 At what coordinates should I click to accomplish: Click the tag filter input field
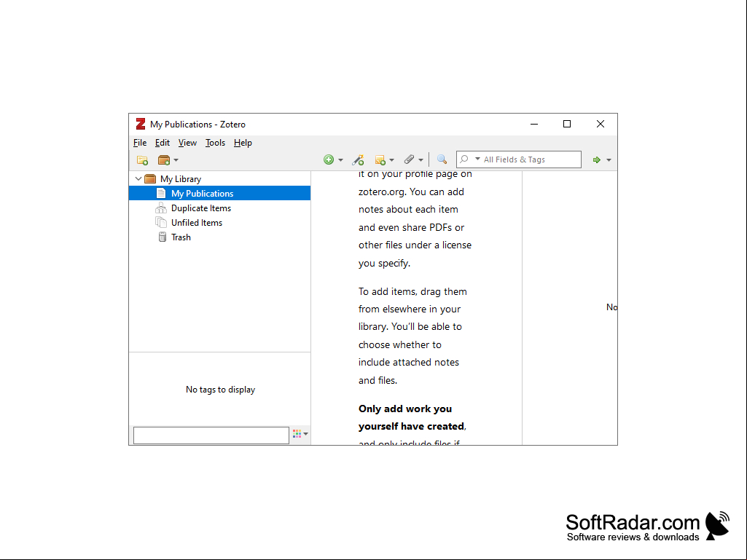(x=211, y=435)
